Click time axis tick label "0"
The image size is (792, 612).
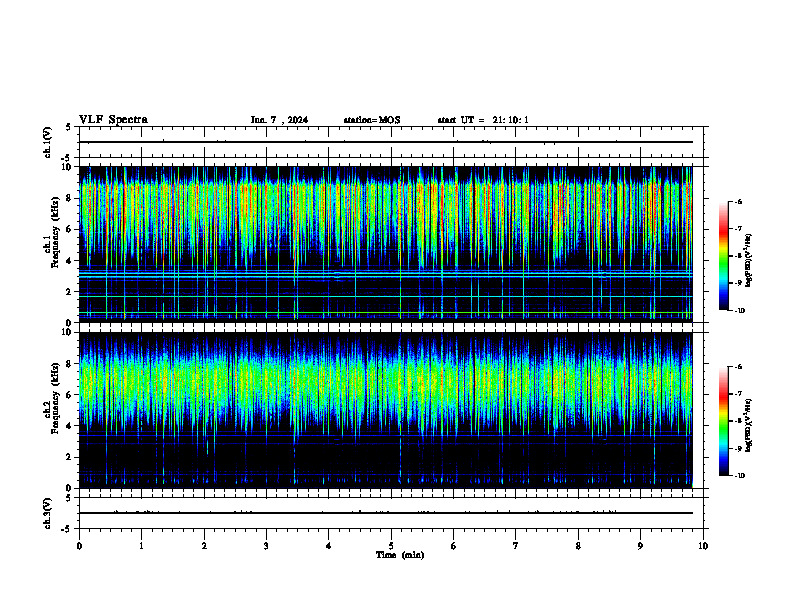pyautogui.click(x=79, y=546)
